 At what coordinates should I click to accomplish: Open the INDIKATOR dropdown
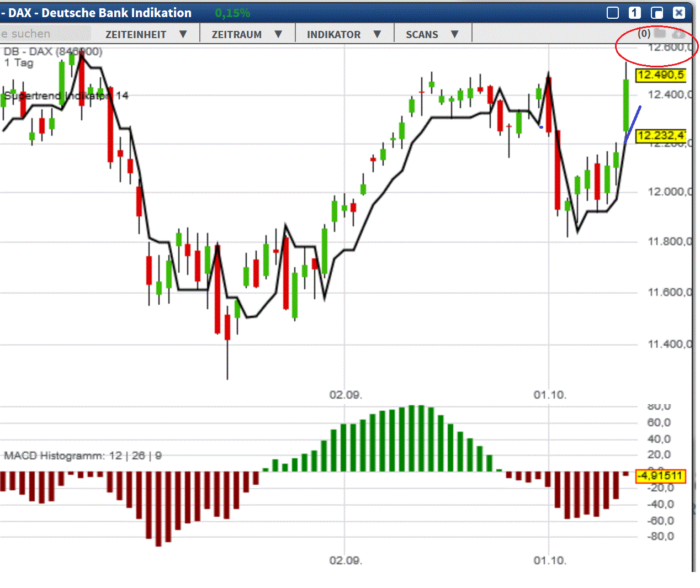point(342,34)
